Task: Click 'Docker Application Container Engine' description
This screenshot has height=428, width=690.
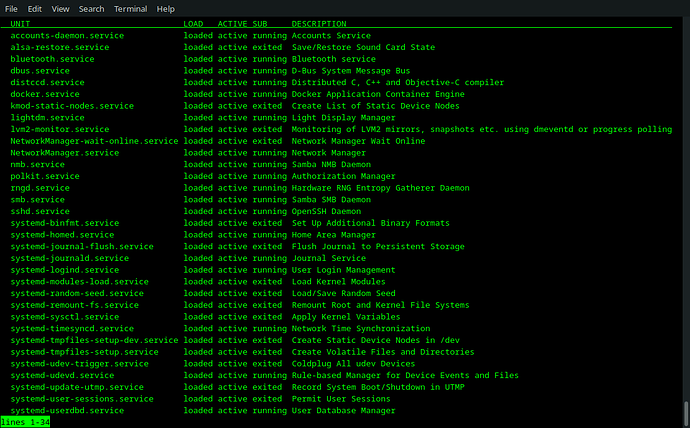Action: tap(378, 94)
